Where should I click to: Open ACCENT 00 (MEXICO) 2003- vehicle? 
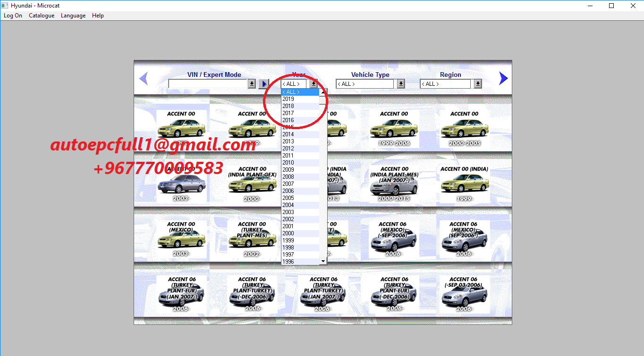point(181,239)
